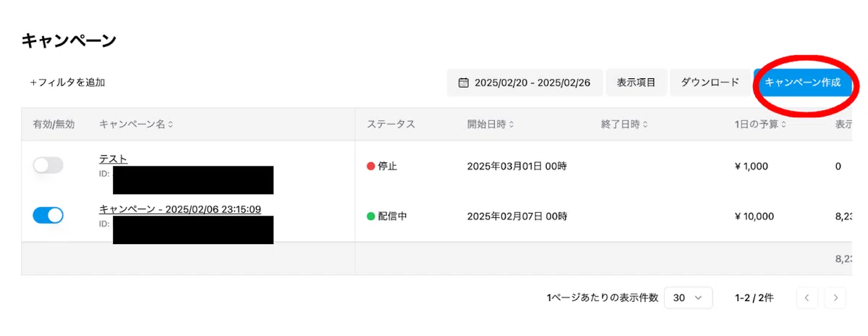868x336 pixels.
Task: Go to previous page with left chevron
Action: pyautogui.click(x=807, y=298)
